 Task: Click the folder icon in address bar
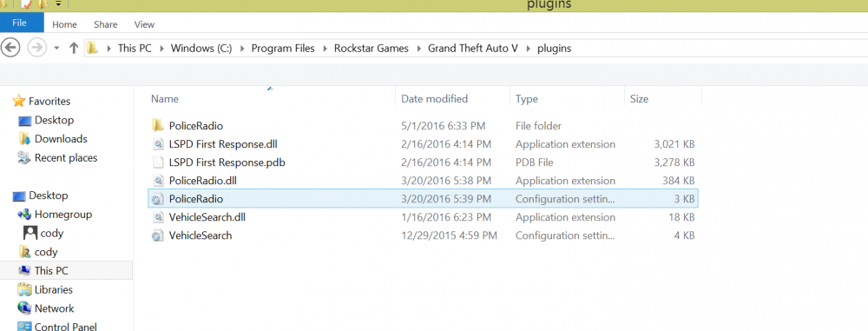(94, 49)
